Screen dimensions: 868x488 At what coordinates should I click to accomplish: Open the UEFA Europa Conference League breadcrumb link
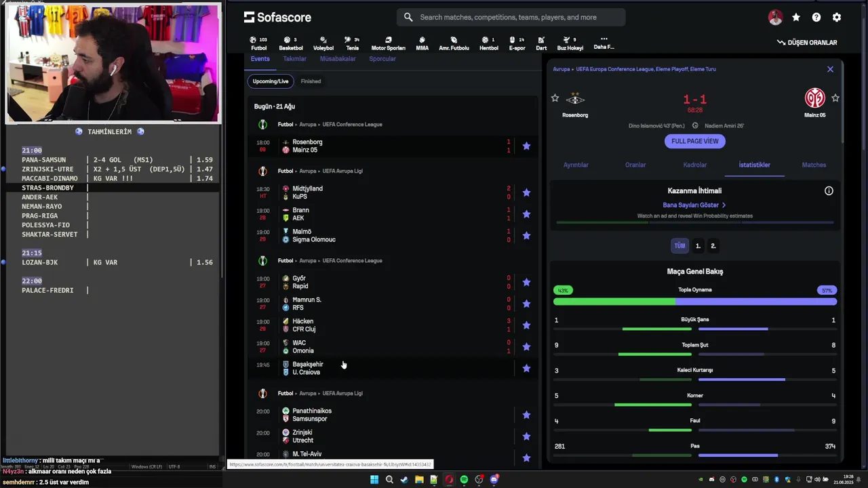tap(646, 69)
